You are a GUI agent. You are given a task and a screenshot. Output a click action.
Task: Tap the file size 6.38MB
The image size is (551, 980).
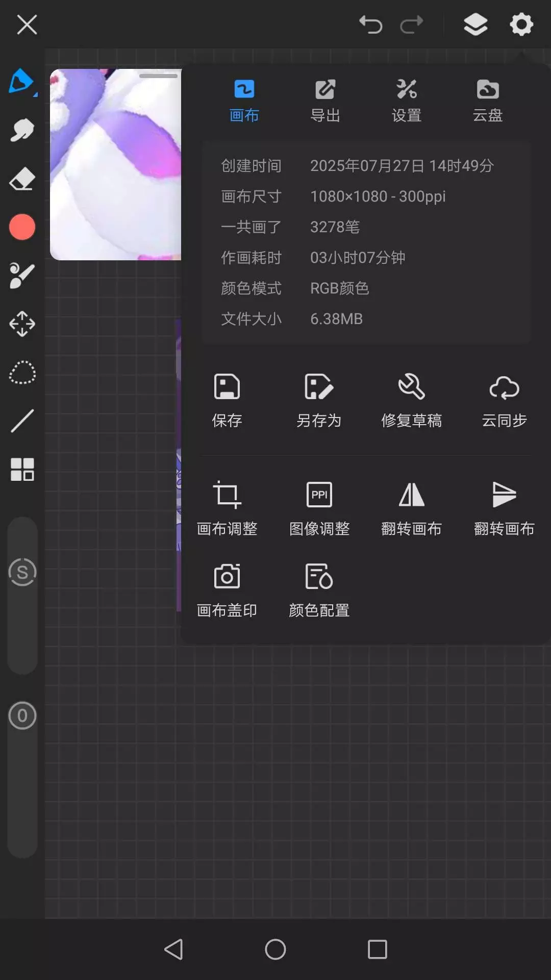(337, 319)
